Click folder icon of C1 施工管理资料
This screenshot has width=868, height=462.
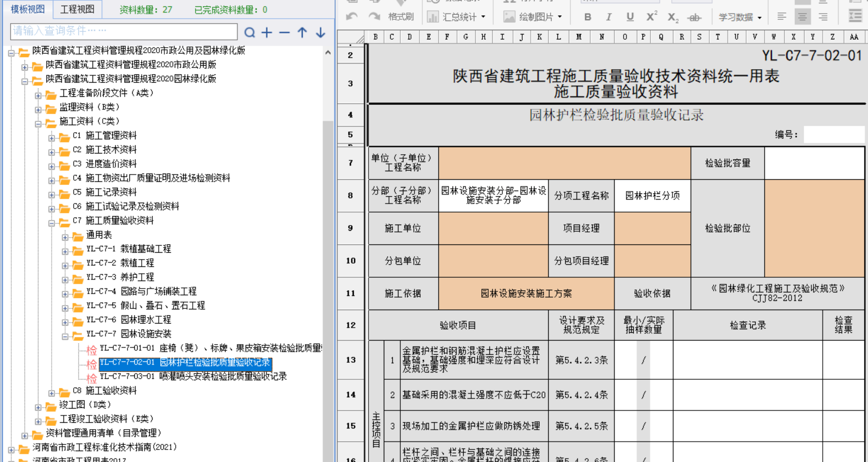[x=64, y=137]
